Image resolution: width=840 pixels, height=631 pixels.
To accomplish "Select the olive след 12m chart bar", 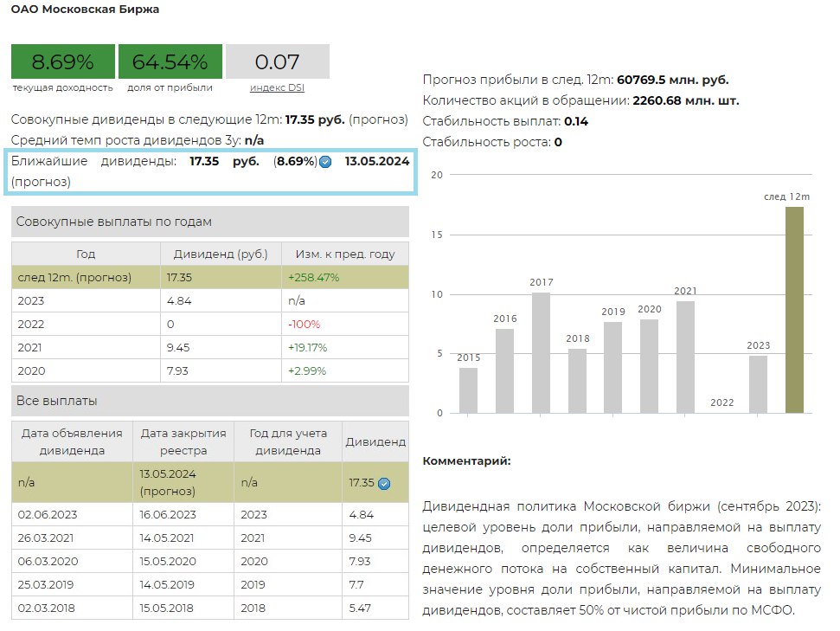I will tap(794, 310).
